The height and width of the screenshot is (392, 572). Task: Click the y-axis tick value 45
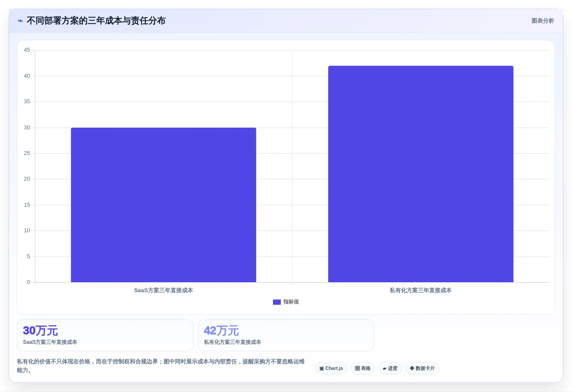point(27,50)
